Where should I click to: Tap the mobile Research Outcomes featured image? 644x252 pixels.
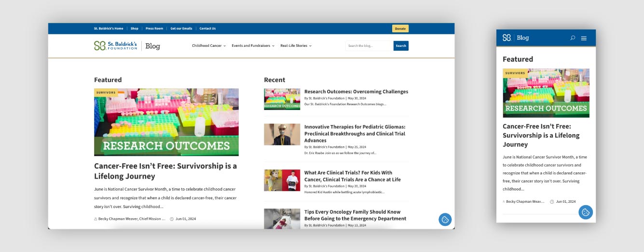(x=546, y=93)
